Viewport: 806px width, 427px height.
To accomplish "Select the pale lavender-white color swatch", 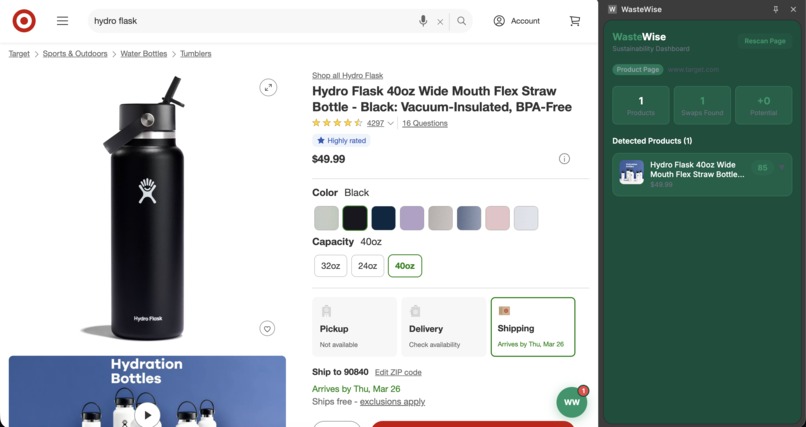I will (x=526, y=218).
